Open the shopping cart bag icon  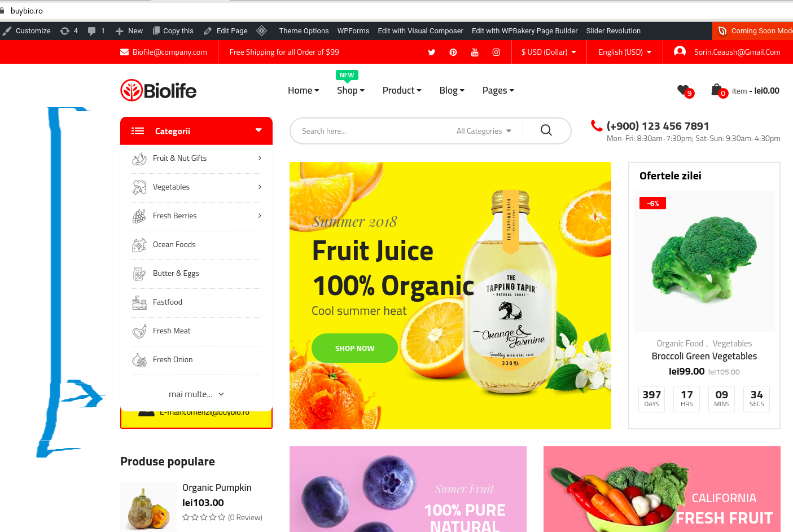point(717,89)
